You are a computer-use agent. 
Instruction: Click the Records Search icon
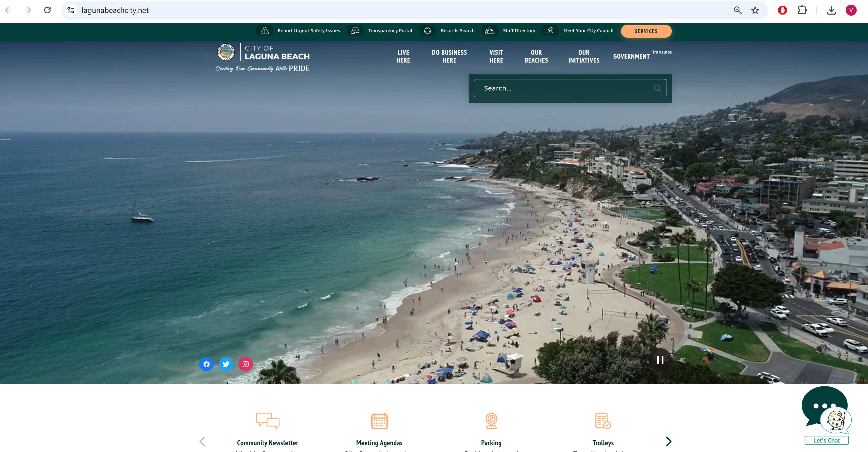pyautogui.click(x=427, y=31)
